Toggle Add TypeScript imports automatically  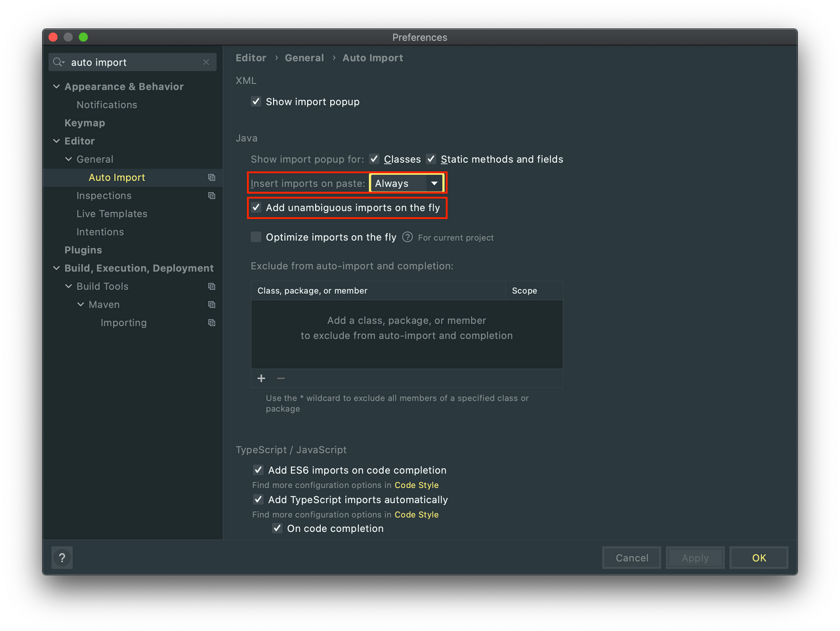(259, 500)
